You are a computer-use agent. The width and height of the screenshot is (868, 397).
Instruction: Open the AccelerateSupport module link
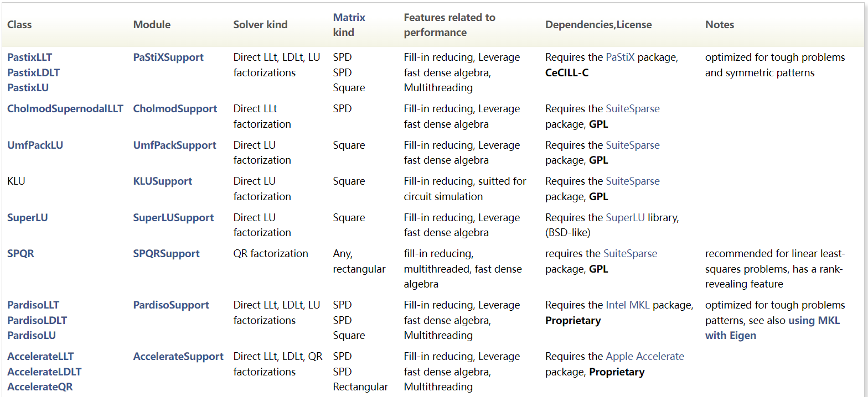(x=178, y=356)
